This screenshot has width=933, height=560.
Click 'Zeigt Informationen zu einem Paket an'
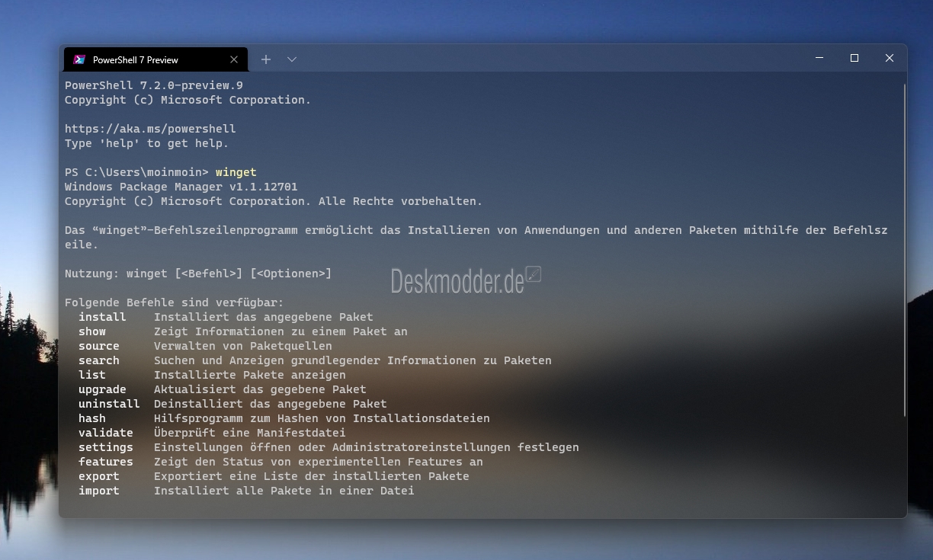click(x=281, y=331)
